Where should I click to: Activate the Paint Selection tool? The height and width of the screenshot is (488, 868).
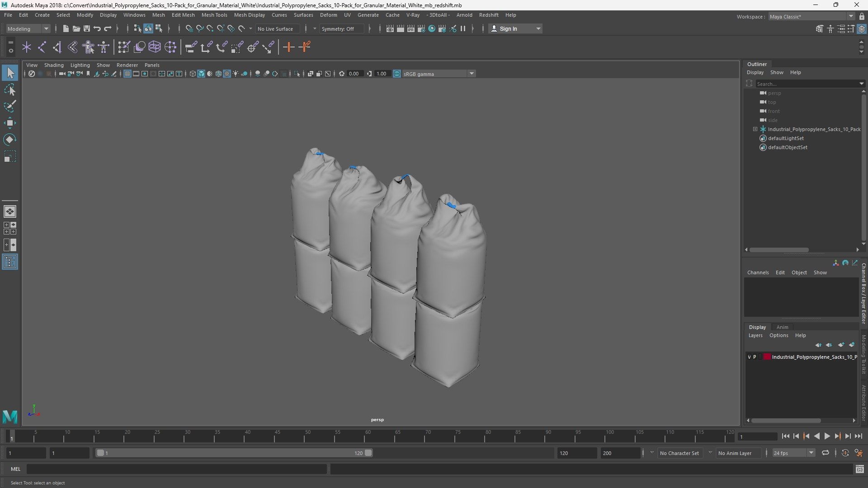click(x=10, y=106)
